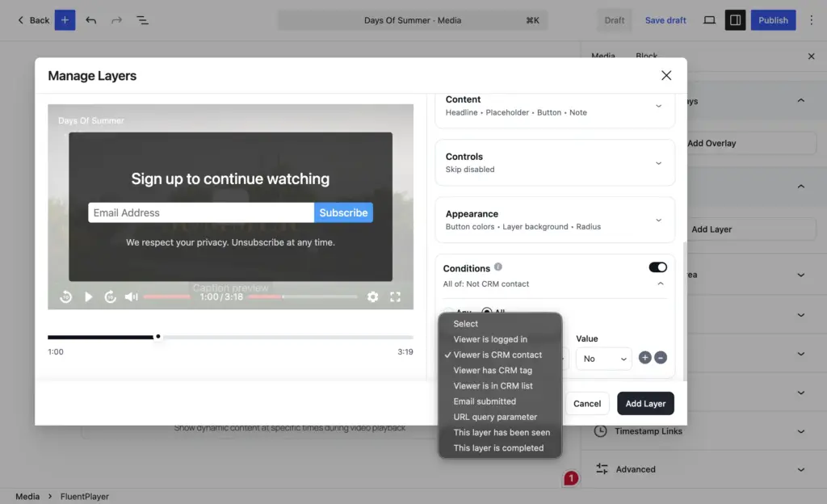Image resolution: width=827 pixels, height=504 pixels.
Task: Click the undo arrow icon
Action: coord(90,20)
